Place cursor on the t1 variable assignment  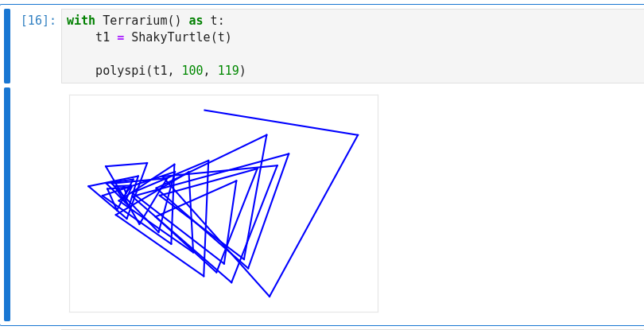click(x=103, y=37)
